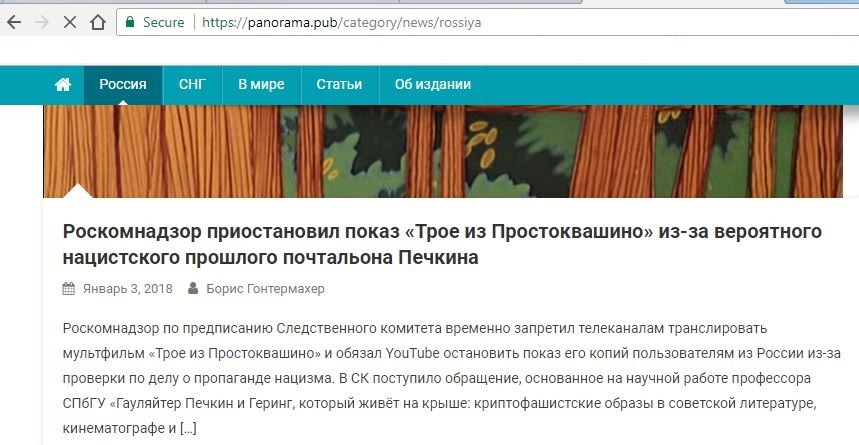The image size is (859, 445).
Task: Click the Secure label in address bar
Action: (x=163, y=22)
